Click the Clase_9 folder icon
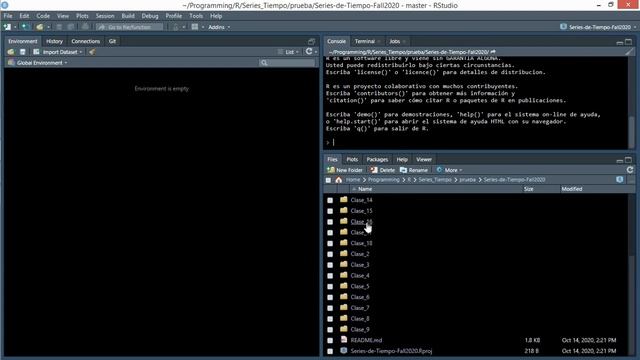 tap(344, 329)
